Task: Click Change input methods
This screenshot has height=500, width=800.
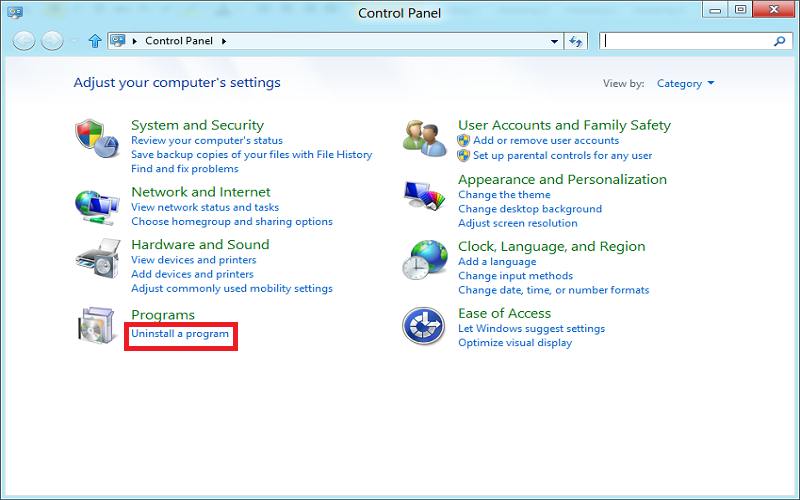Action: click(515, 276)
